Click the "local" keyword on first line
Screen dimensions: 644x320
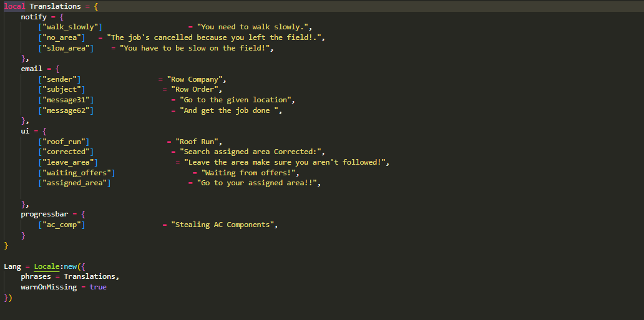[14, 6]
